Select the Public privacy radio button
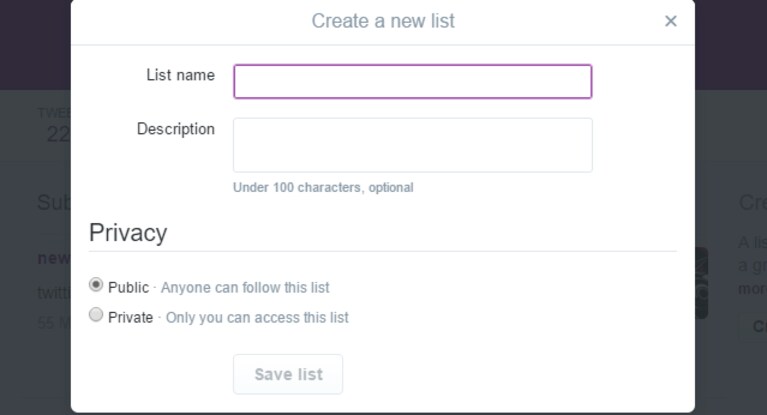Viewport: 767px width, 415px height. pos(96,284)
